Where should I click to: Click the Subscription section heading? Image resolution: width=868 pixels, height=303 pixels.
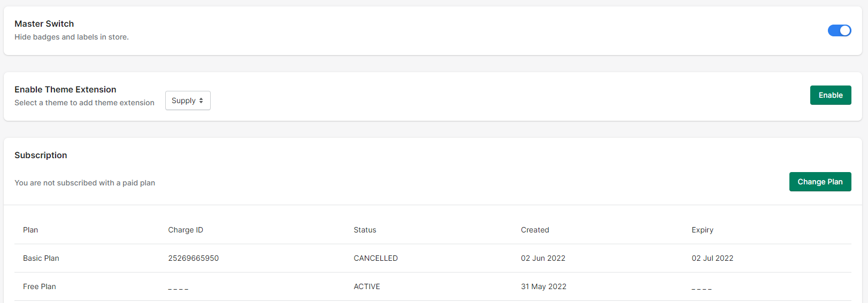(x=41, y=155)
